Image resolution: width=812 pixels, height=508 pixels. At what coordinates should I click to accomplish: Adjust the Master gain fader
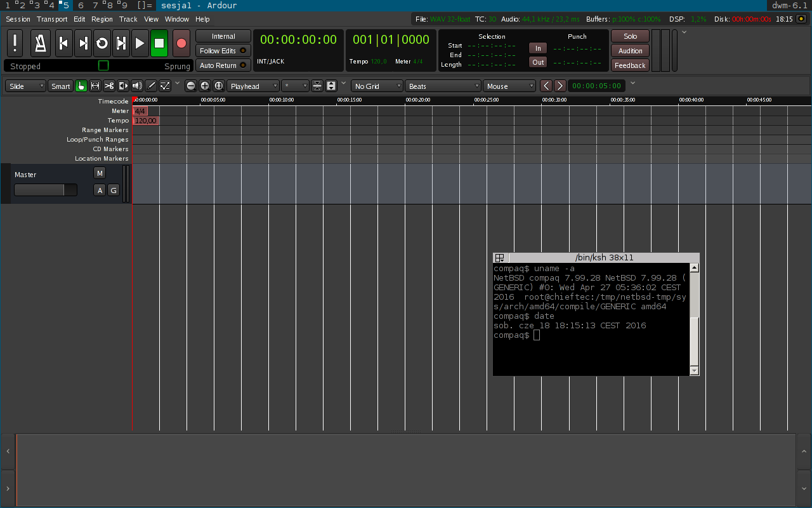click(46, 190)
